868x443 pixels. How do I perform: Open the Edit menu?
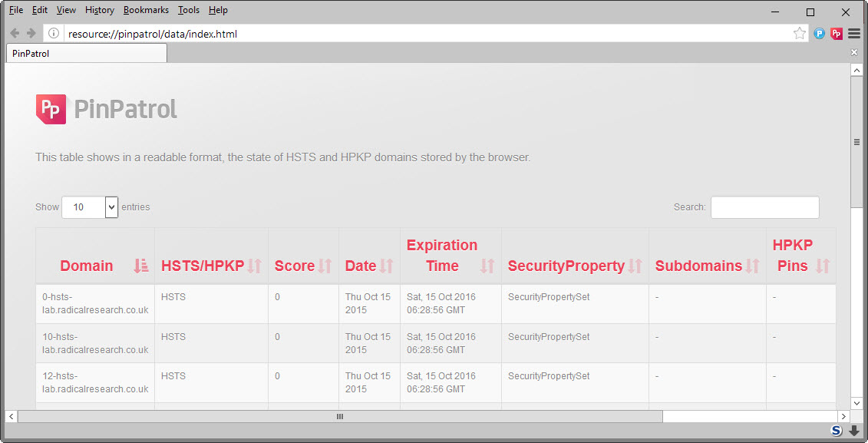tap(40, 10)
